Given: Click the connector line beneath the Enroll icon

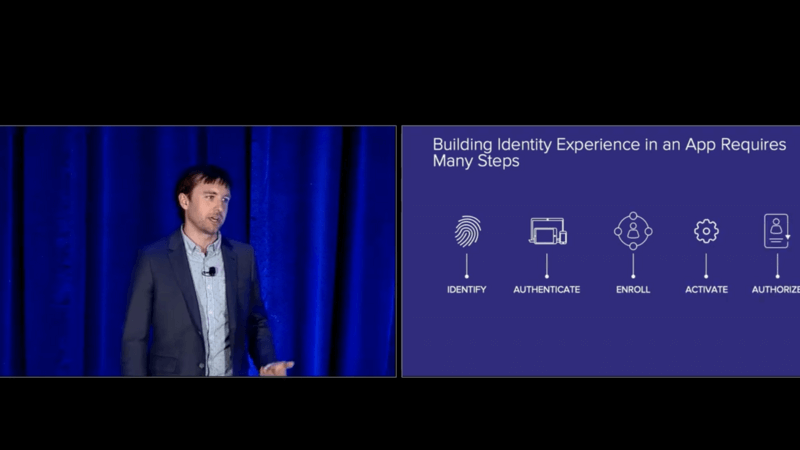Looking at the screenshot, I should (x=633, y=266).
